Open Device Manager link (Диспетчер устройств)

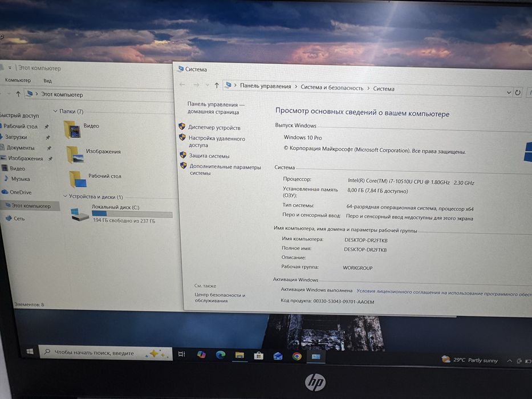point(214,128)
